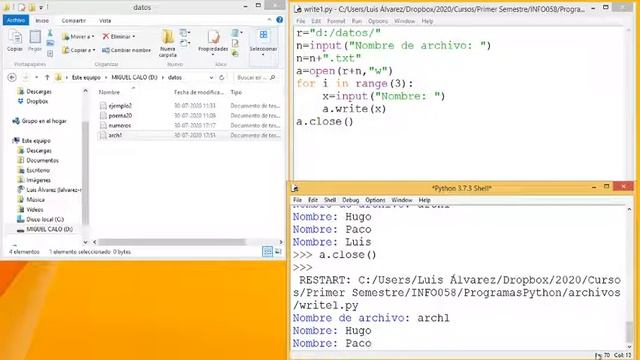Open the quick access toolbar customize arrow
Viewport: 640px width, 360px height.
tap(41, 7)
